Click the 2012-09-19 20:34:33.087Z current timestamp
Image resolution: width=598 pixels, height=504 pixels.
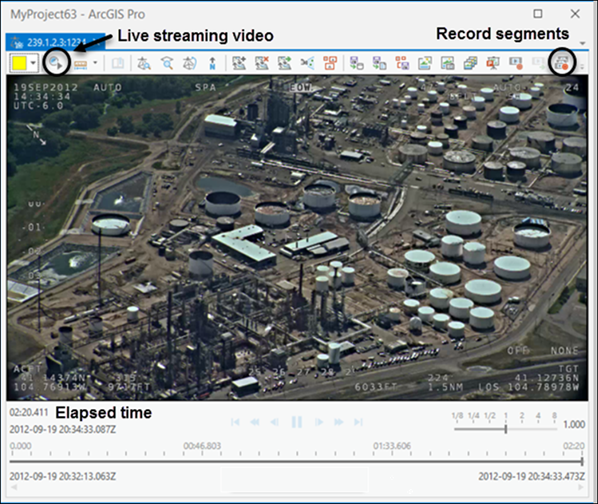[63, 430]
